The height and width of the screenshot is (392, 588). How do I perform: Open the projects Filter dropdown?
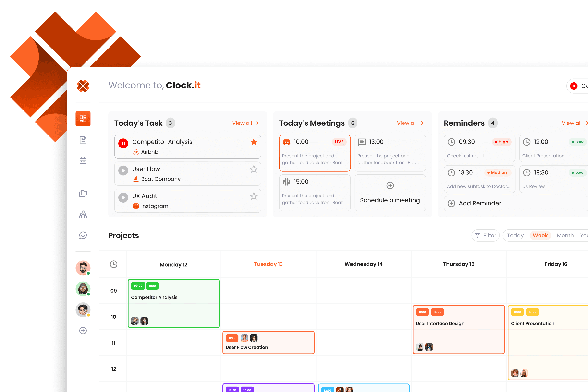[x=486, y=235]
